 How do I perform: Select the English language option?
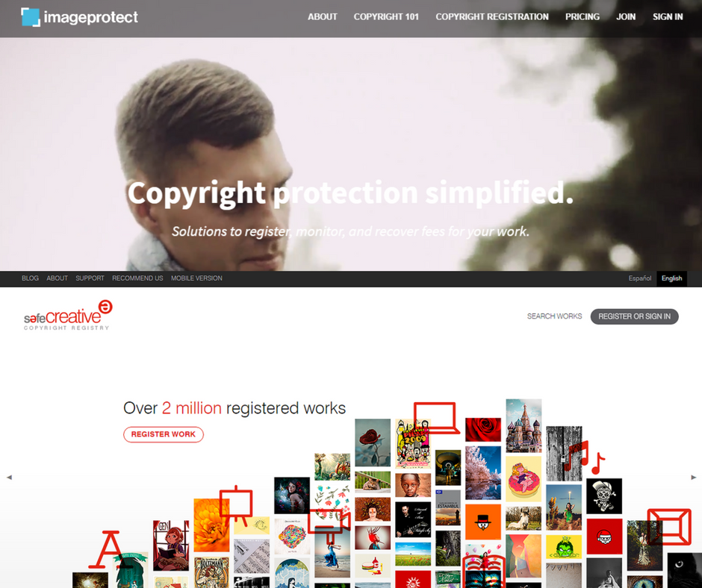671,278
